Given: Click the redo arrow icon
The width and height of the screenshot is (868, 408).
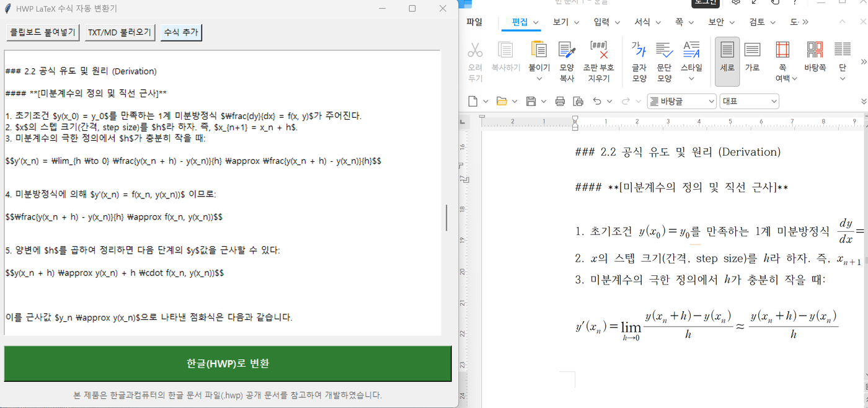Looking at the screenshot, I should 626,101.
